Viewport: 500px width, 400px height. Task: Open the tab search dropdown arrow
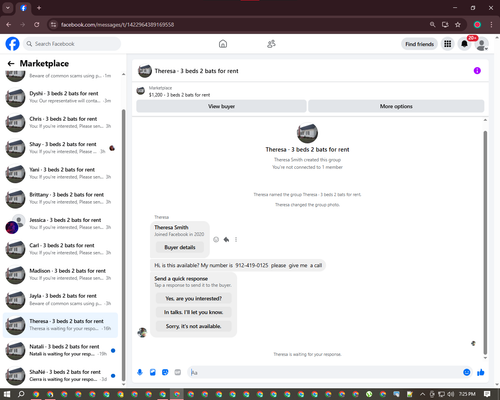point(8,8)
